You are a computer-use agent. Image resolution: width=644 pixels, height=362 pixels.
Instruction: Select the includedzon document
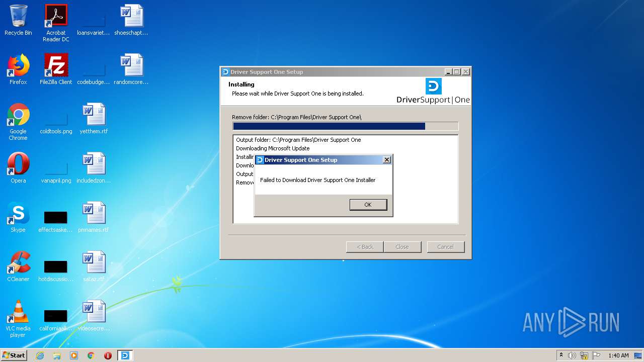pyautogui.click(x=94, y=168)
